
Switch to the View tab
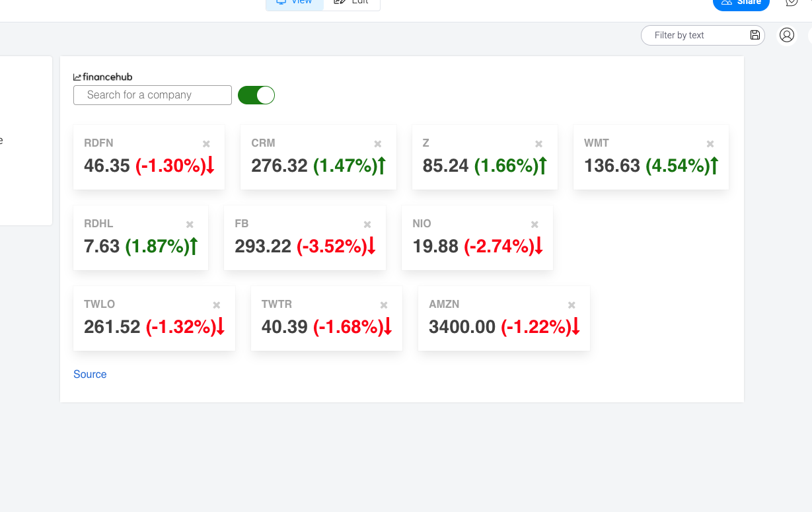(x=295, y=4)
